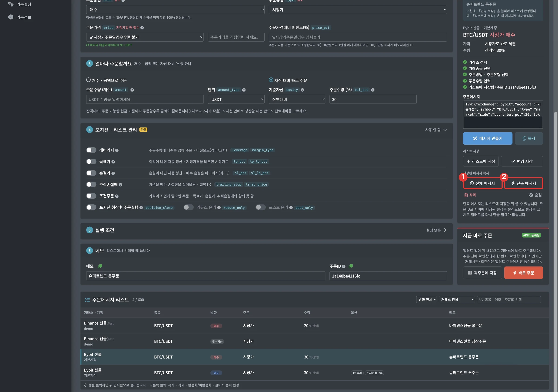558x392 pixels.
Task: Click the 주문수량 (%) input field
Action: [373, 100]
